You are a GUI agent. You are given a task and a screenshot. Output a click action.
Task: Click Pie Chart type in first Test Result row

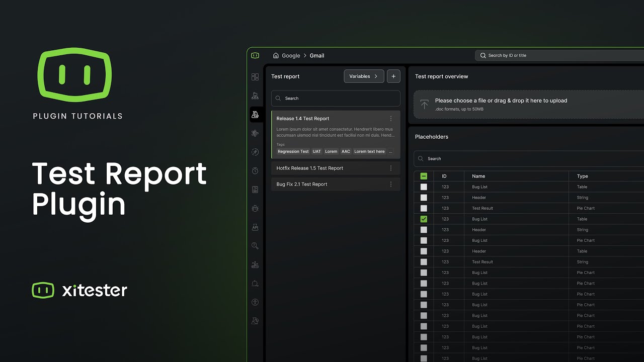586,208
